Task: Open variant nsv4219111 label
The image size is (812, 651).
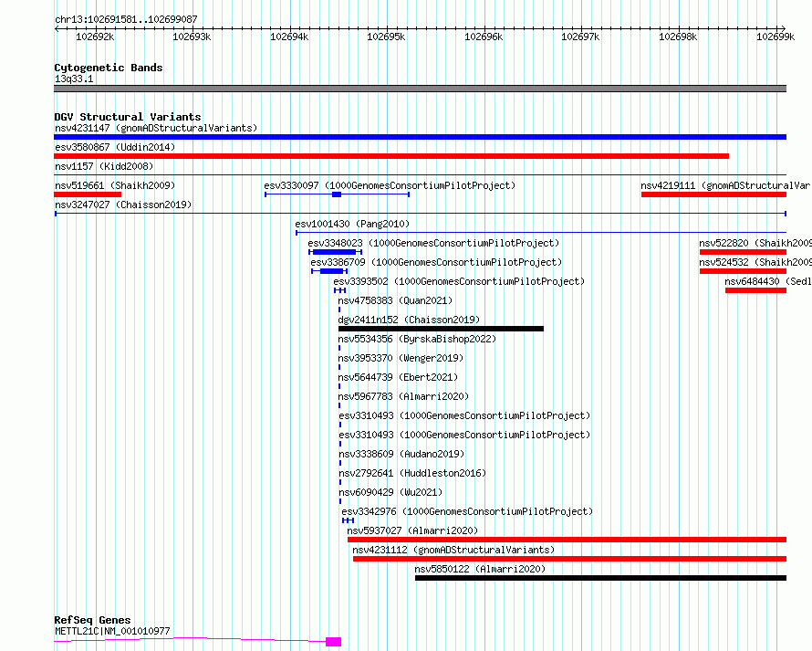Action: tap(726, 185)
